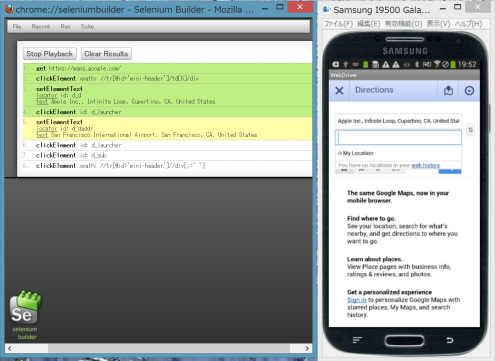
Task: Click the bluetooth icon in phone status bar
Action: [417, 64]
